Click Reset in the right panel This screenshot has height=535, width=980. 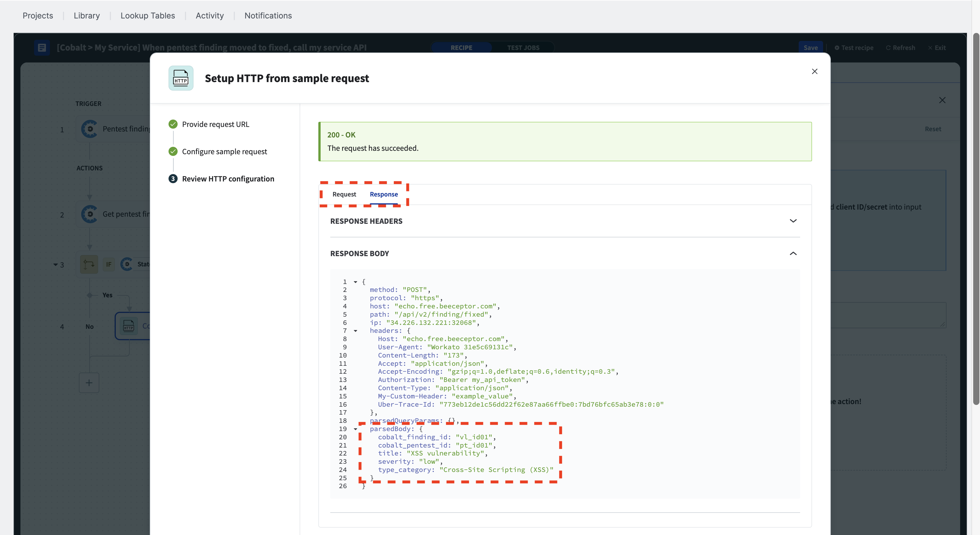[933, 129]
